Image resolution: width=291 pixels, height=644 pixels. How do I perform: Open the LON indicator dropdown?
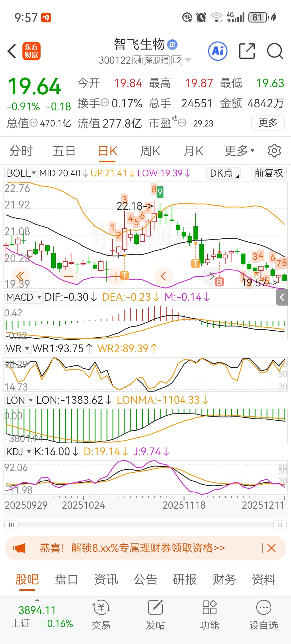[x=19, y=400]
